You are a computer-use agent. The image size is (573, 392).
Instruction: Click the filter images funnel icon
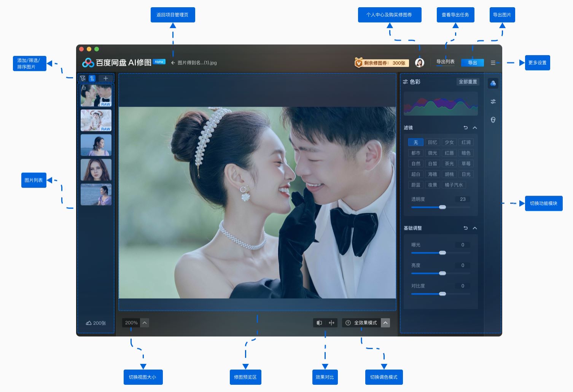[x=83, y=78]
